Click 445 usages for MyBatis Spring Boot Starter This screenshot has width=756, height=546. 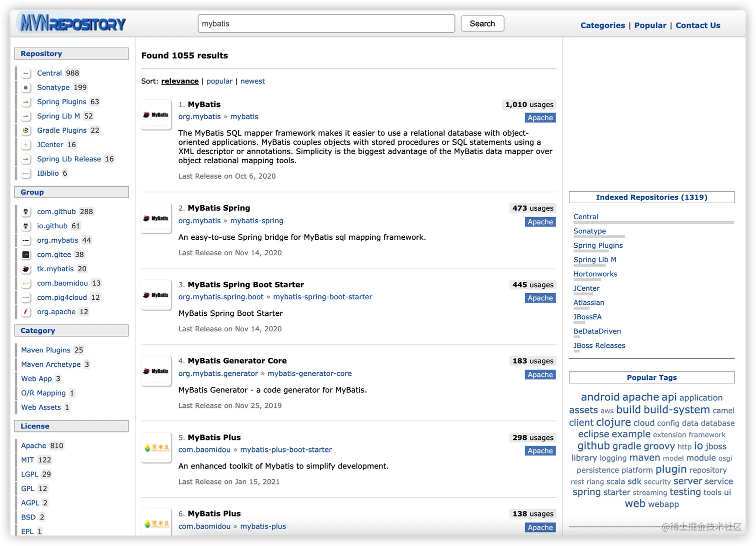point(532,285)
